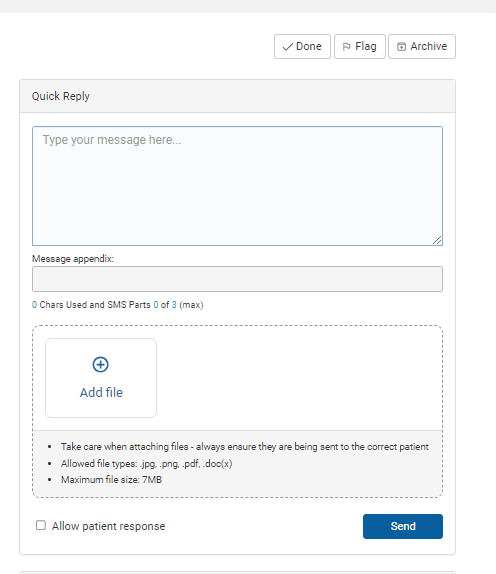Click the Chars Used and SMS Parts counter
This screenshot has width=496, height=574.
(118, 305)
